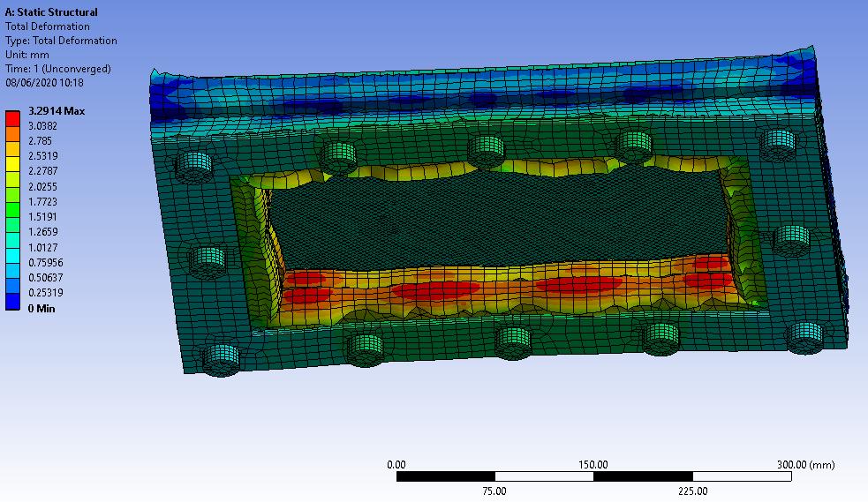
Task: Click the date stamp 08/06/2020 10:18
Action: click(x=44, y=83)
